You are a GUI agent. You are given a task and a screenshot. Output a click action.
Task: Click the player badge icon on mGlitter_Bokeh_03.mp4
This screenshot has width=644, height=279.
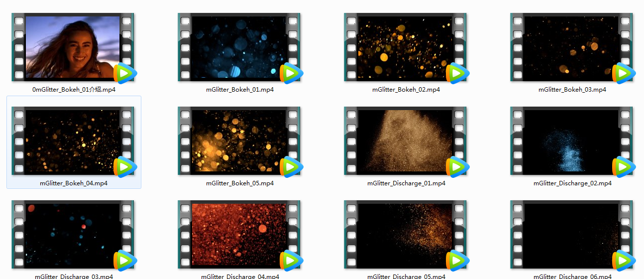click(624, 73)
